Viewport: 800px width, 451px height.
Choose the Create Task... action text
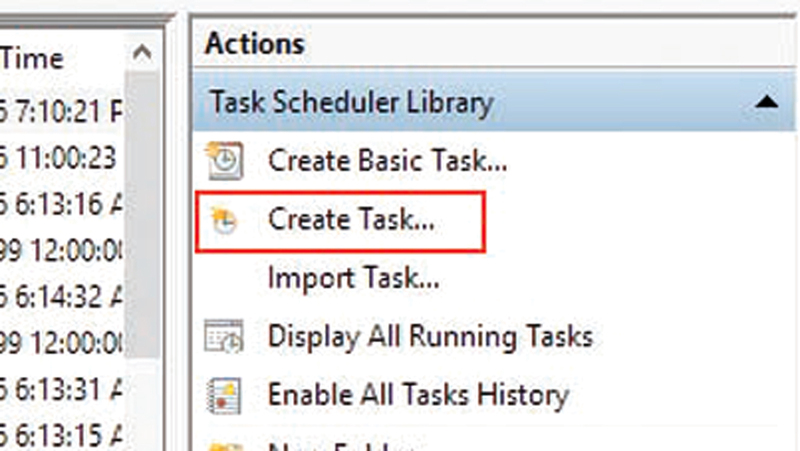(x=351, y=221)
